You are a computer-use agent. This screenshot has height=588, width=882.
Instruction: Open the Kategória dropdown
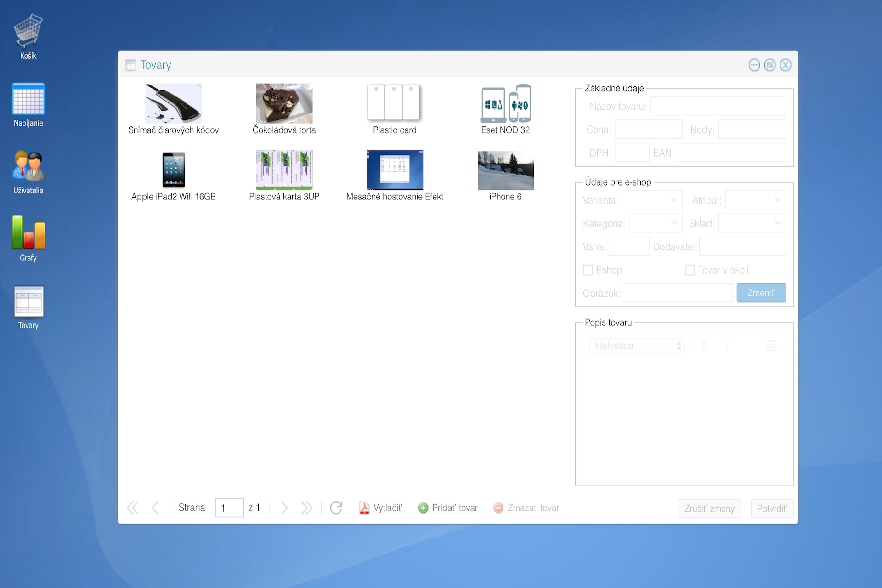(656, 223)
